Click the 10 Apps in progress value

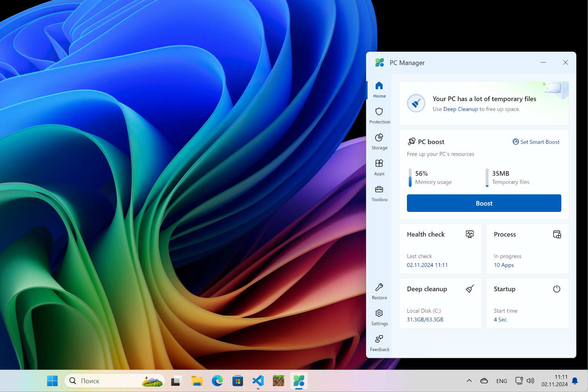coord(504,265)
